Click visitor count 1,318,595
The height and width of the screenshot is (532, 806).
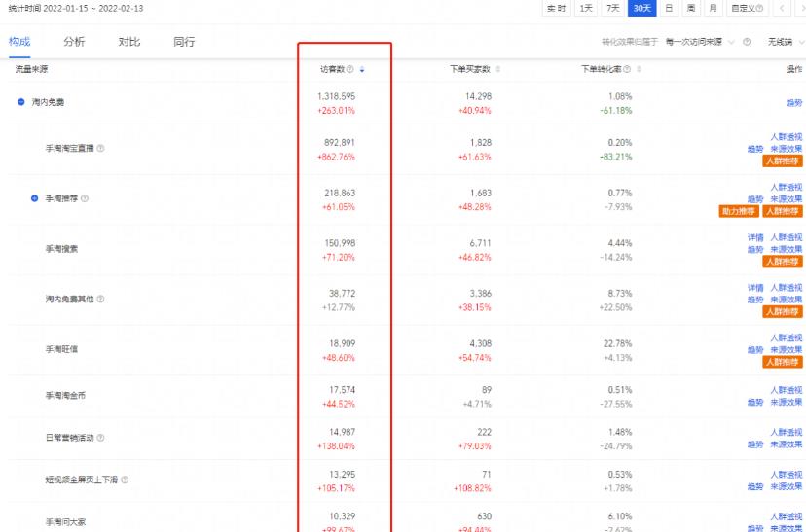click(x=336, y=96)
